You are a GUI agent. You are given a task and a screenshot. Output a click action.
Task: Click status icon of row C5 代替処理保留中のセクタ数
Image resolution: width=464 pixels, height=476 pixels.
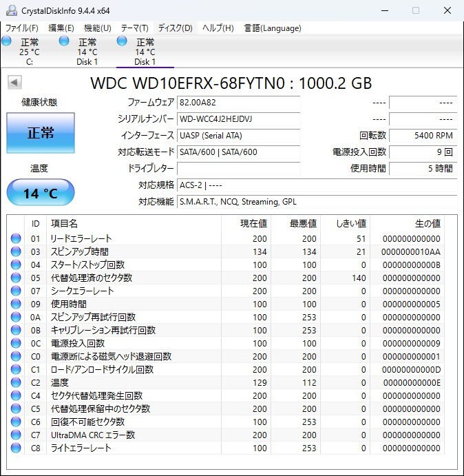[x=16, y=408]
